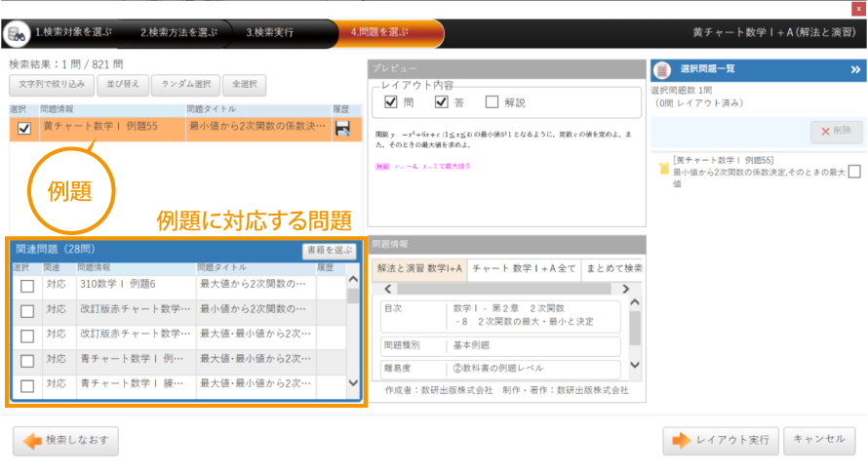This screenshot has height=475, width=868.
Task: Enable the 解説 layout checkbox
Action: (492, 101)
